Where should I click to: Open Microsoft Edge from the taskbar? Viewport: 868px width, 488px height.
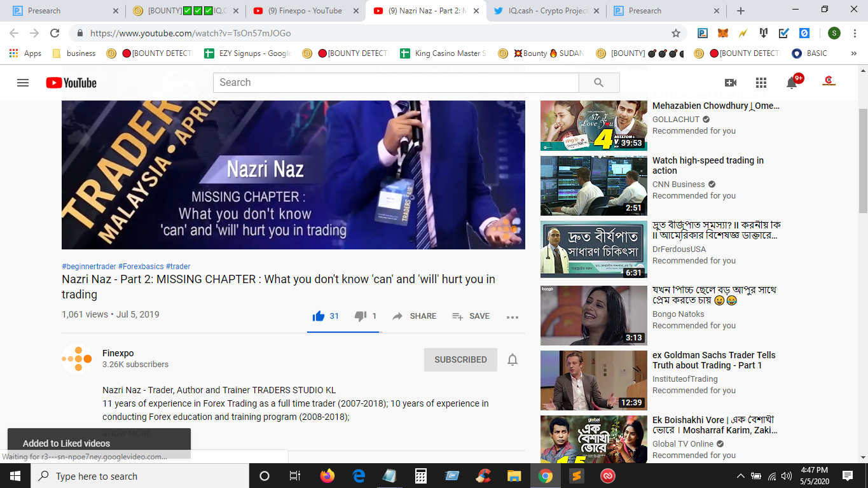coord(359,476)
